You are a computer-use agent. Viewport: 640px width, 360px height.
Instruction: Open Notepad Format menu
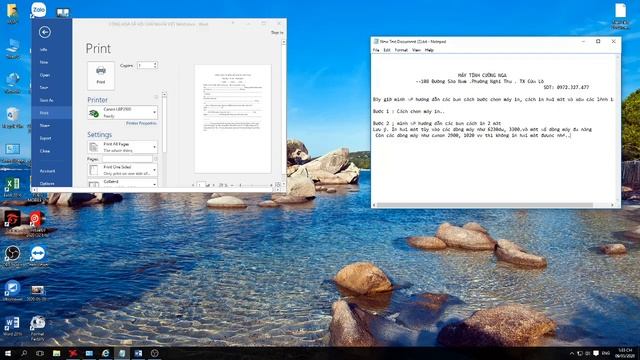coord(401,50)
